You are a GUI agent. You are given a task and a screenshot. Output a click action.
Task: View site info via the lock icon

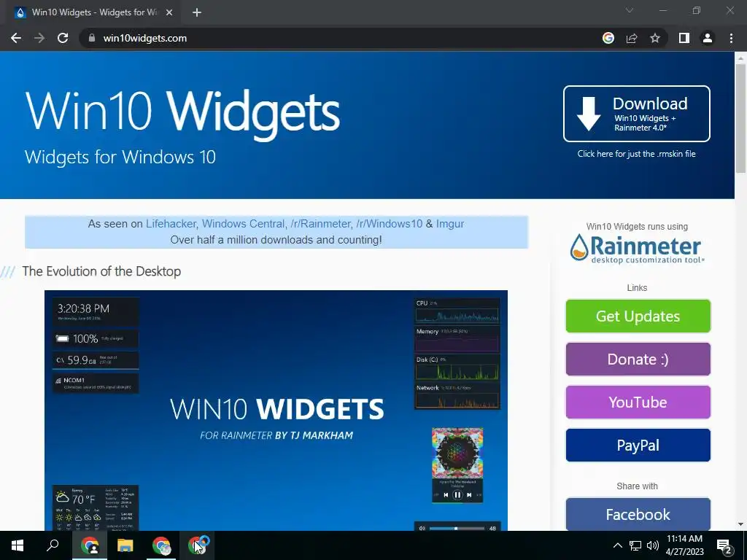click(92, 38)
